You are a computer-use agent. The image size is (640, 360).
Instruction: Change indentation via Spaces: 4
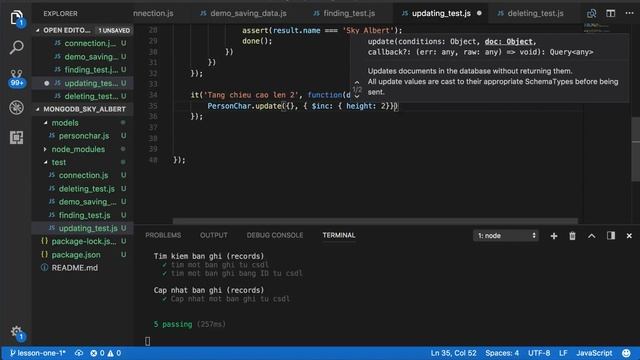pyautogui.click(x=502, y=353)
